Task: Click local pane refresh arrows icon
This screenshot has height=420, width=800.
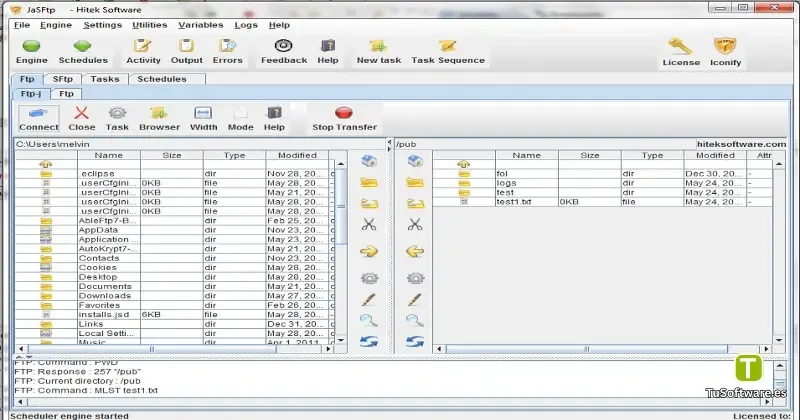Action: point(369,342)
